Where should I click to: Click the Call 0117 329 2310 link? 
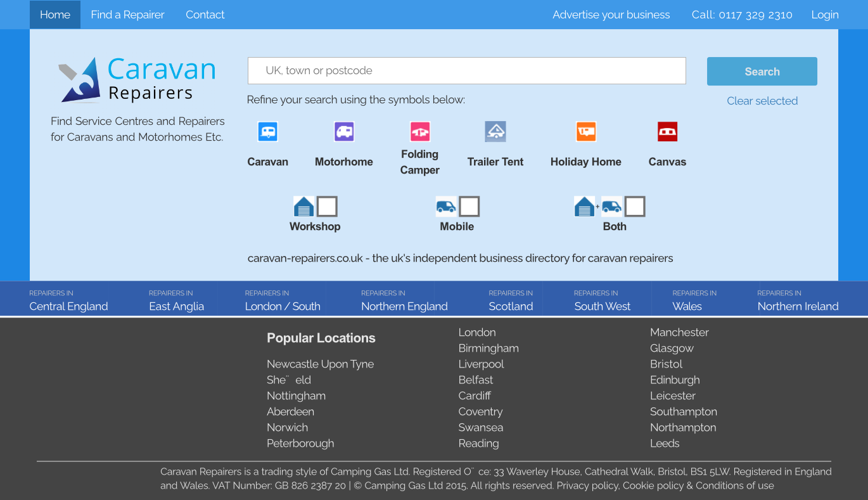pos(742,15)
